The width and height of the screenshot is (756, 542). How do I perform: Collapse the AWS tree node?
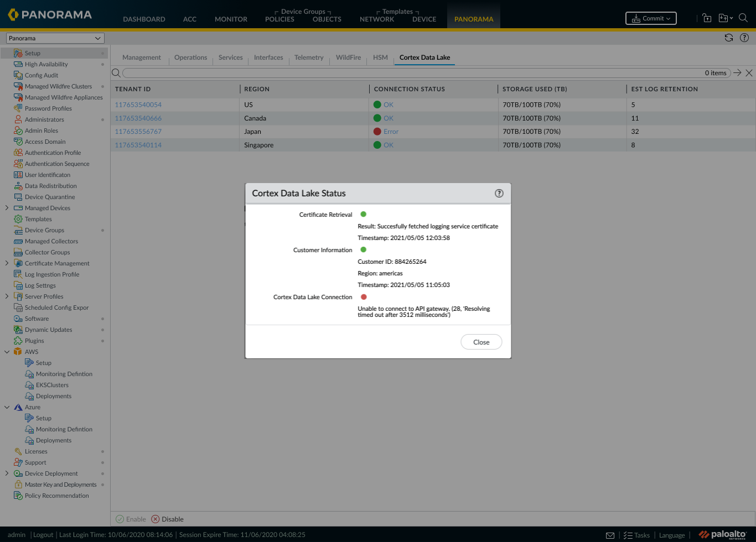click(7, 352)
